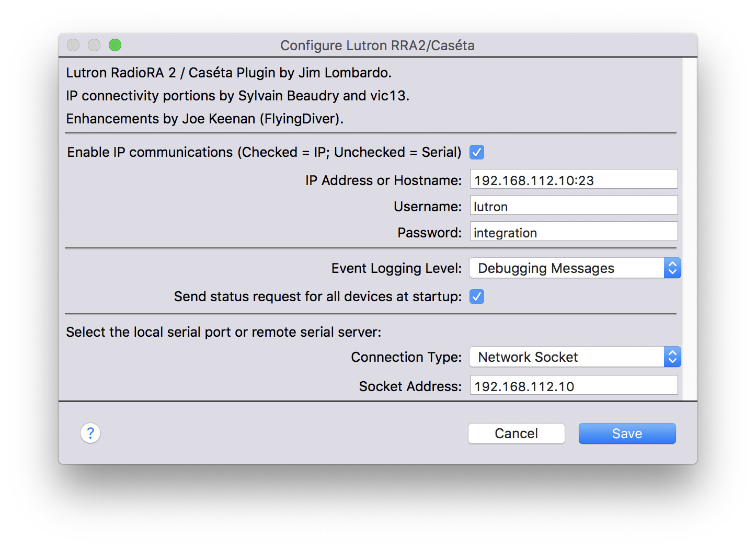Open the help question mark button
The width and height of the screenshot is (756, 548).
click(x=90, y=433)
